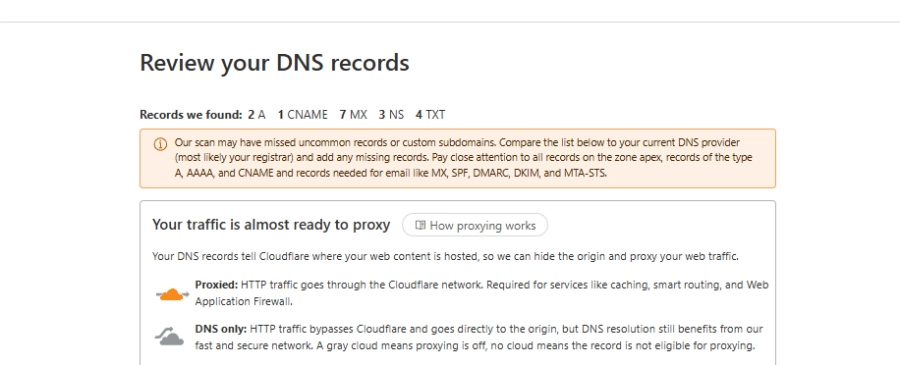Select the 2 A records count
The width and height of the screenshot is (900, 365).
(257, 115)
